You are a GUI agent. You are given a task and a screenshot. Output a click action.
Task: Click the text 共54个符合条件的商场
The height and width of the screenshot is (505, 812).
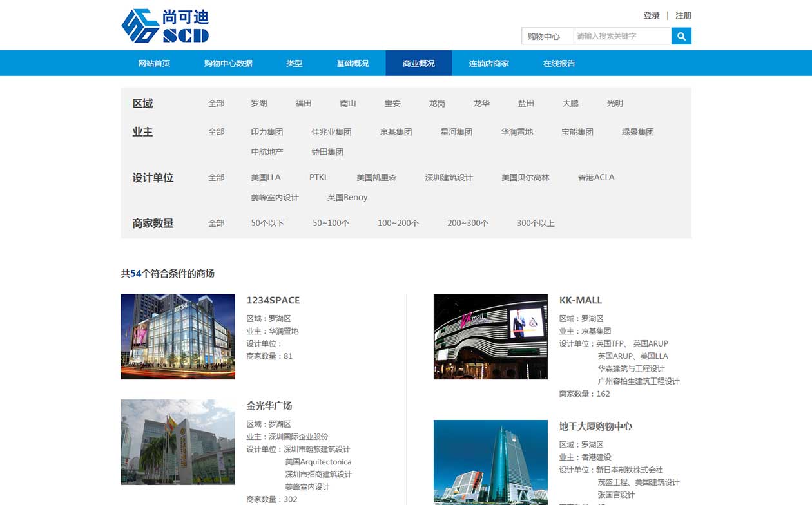click(168, 273)
